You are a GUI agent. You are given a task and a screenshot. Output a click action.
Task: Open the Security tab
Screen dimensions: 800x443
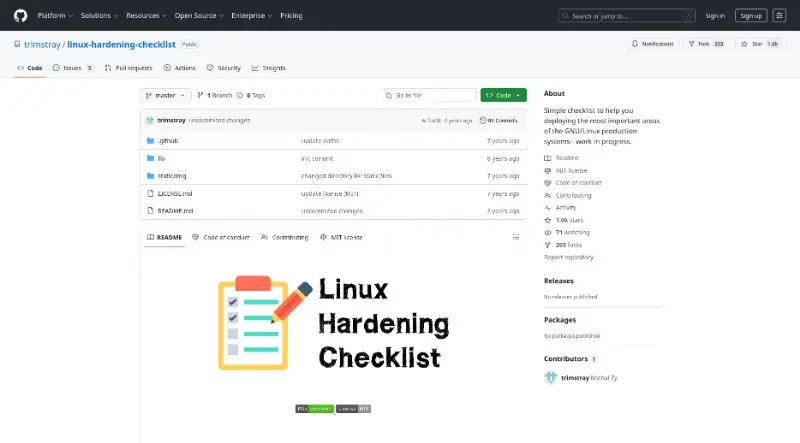[223, 68]
